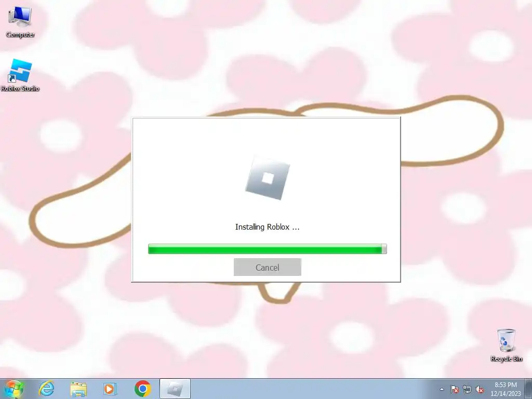Image resolution: width=532 pixels, height=399 pixels.
Task: Click the muted volume tray icon
Action: (x=480, y=389)
